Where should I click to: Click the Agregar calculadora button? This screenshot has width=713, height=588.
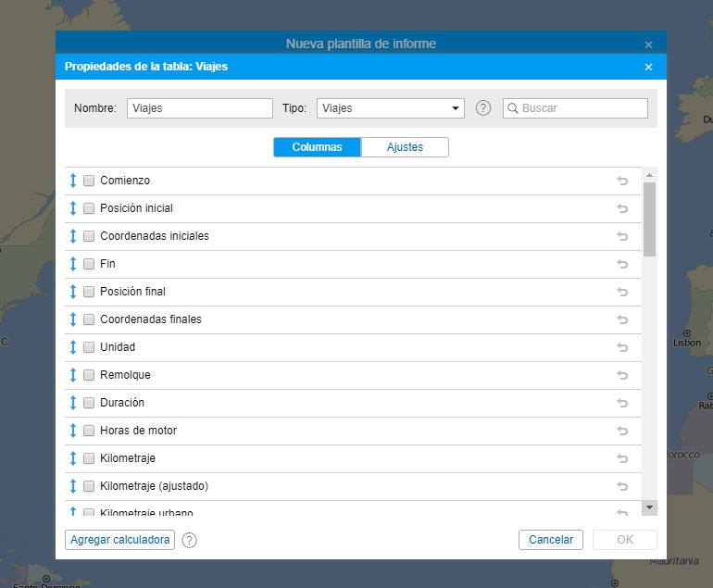click(x=119, y=540)
